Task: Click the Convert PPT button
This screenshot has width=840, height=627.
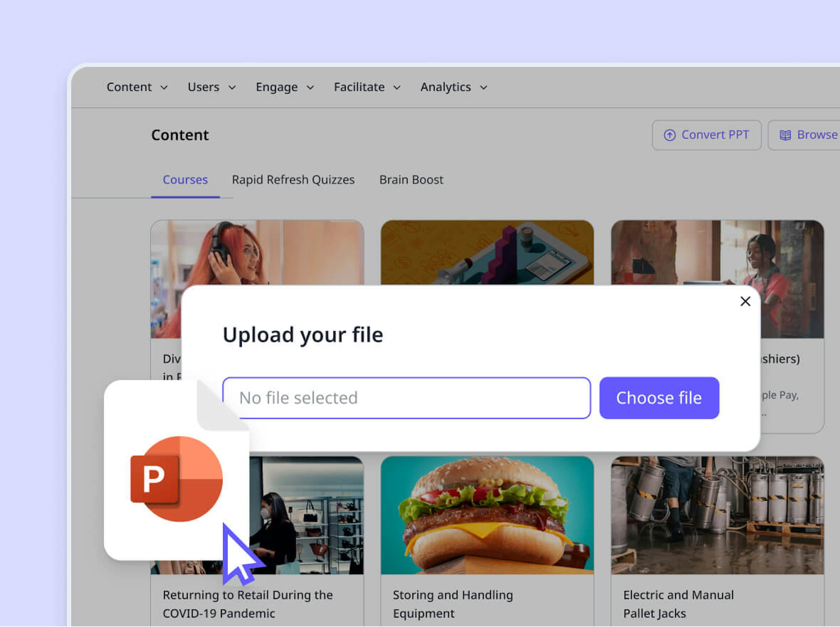Action: coord(706,135)
